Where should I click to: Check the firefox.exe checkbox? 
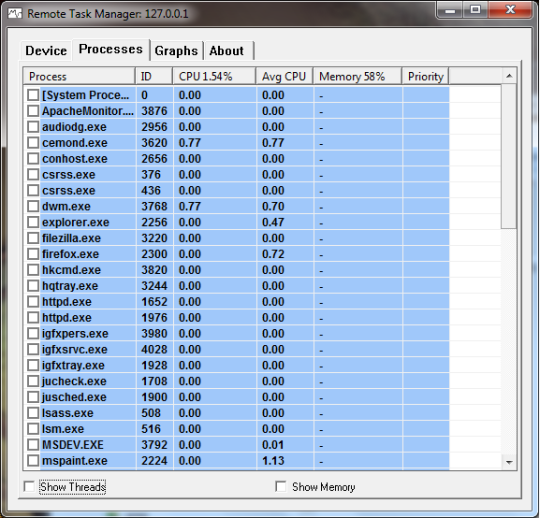click(33, 254)
